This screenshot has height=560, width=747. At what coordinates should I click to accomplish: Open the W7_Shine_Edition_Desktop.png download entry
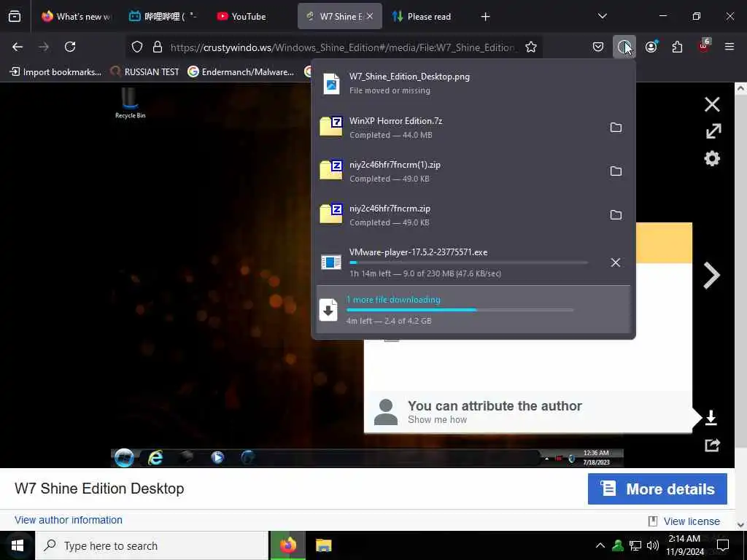pyautogui.click(x=473, y=83)
